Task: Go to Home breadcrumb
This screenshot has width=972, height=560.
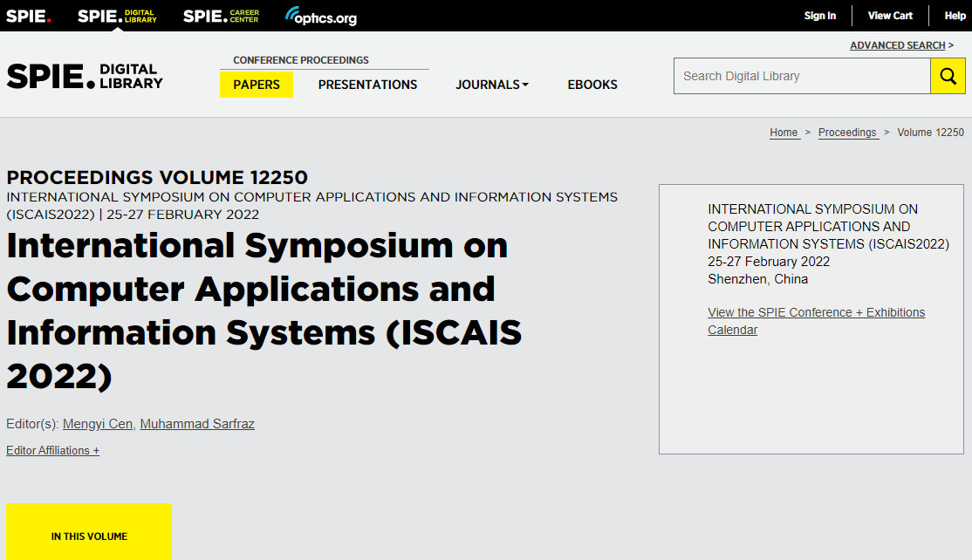Action: 784,133
